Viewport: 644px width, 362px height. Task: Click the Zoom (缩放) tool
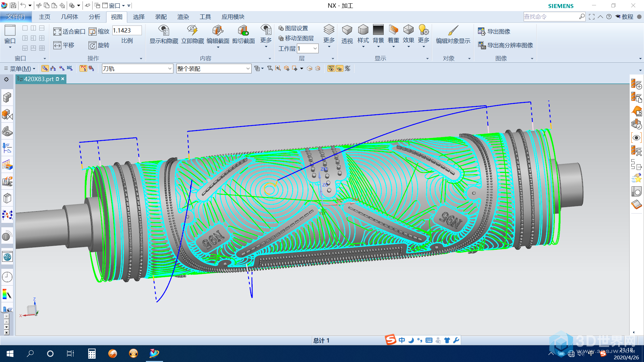(99, 32)
